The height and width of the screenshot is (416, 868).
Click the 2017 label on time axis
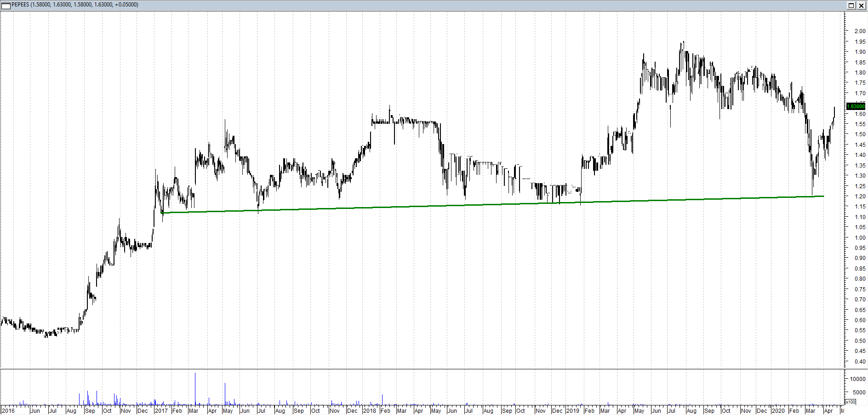[x=161, y=410]
